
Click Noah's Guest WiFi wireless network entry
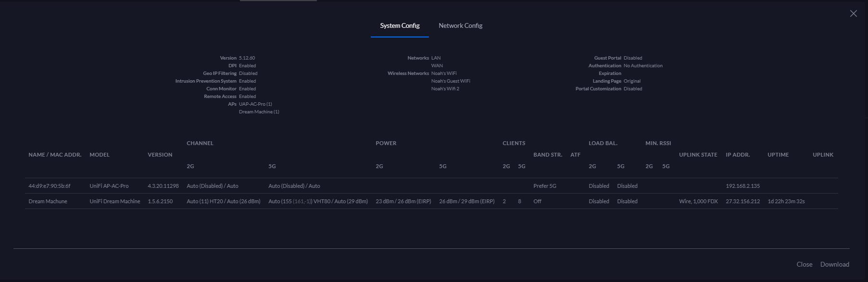(451, 81)
